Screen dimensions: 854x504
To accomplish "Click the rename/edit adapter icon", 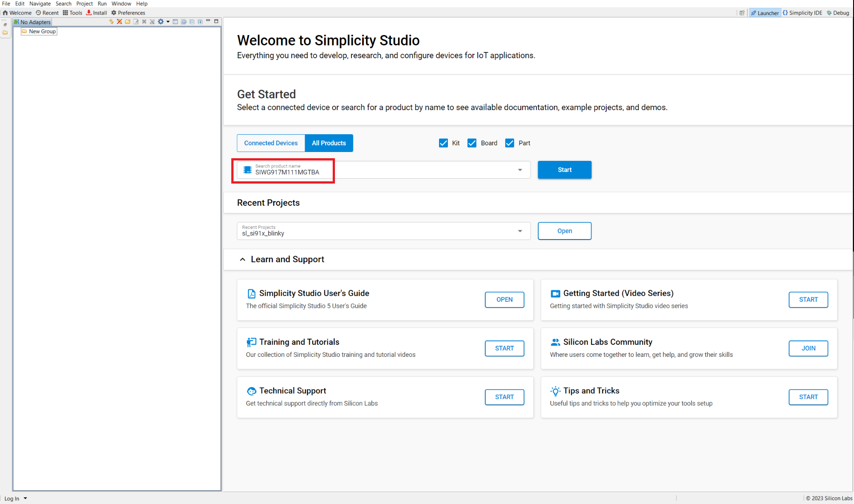I will pyautogui.click(x=136, y=21).
